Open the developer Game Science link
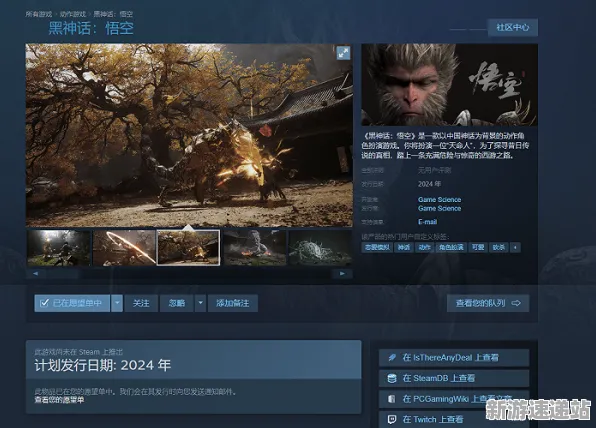Image resolution: width=596 pixels, height=428 pixels. [x=439, y=200]
